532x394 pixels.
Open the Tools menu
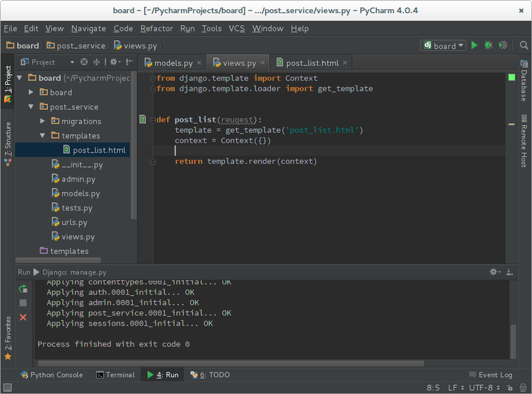[212, 28]
